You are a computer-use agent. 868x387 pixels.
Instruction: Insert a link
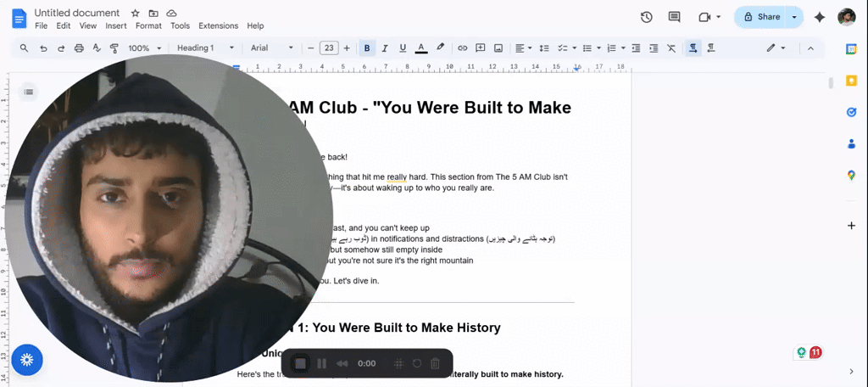click(462, 48)
